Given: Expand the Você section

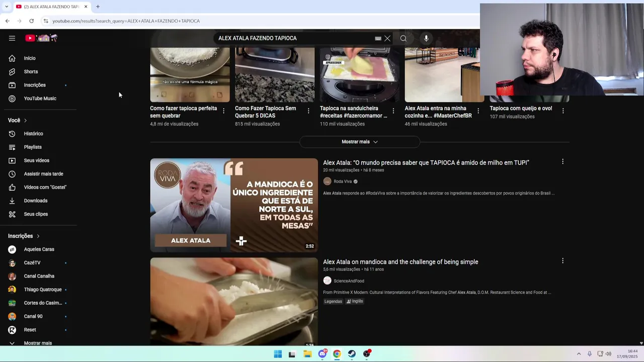Looking at the screenshot, I should (x=18, y=120).
